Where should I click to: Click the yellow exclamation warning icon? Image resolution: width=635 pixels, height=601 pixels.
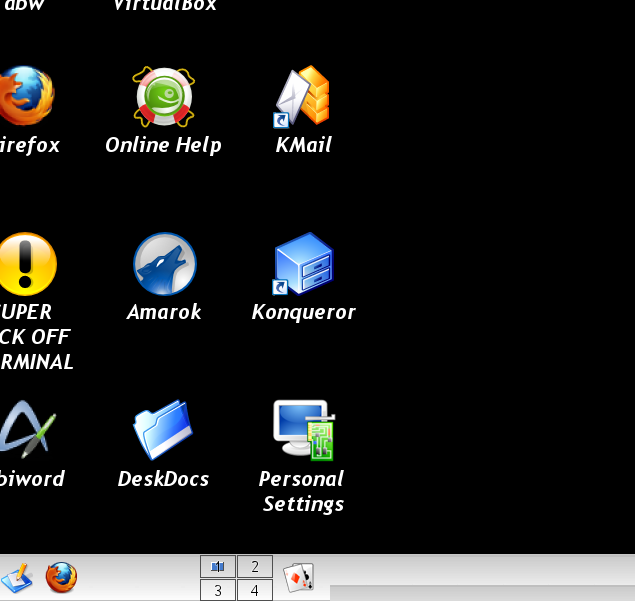pos(28,264)
